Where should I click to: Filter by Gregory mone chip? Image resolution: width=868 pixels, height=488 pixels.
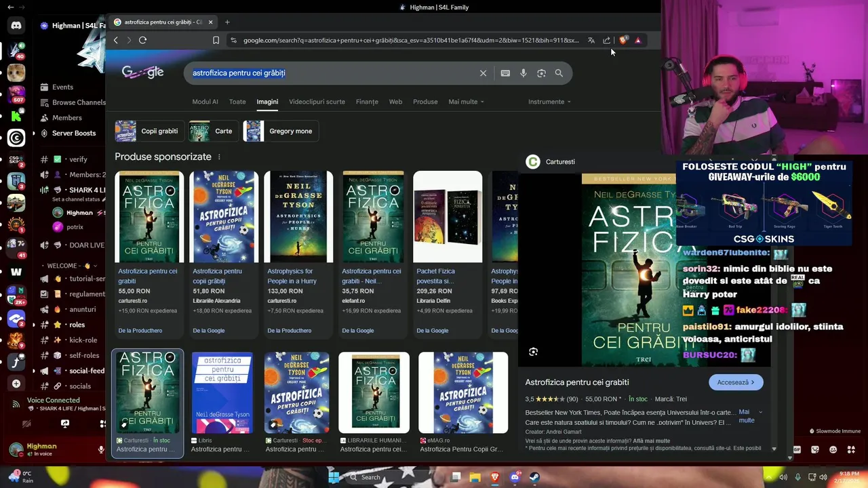[281, 131]
